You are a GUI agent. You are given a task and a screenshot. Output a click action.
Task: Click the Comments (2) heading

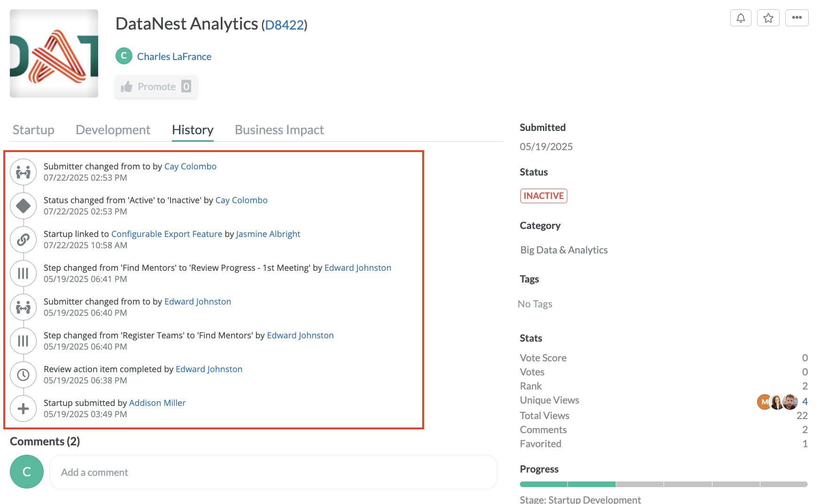[45, 442]
